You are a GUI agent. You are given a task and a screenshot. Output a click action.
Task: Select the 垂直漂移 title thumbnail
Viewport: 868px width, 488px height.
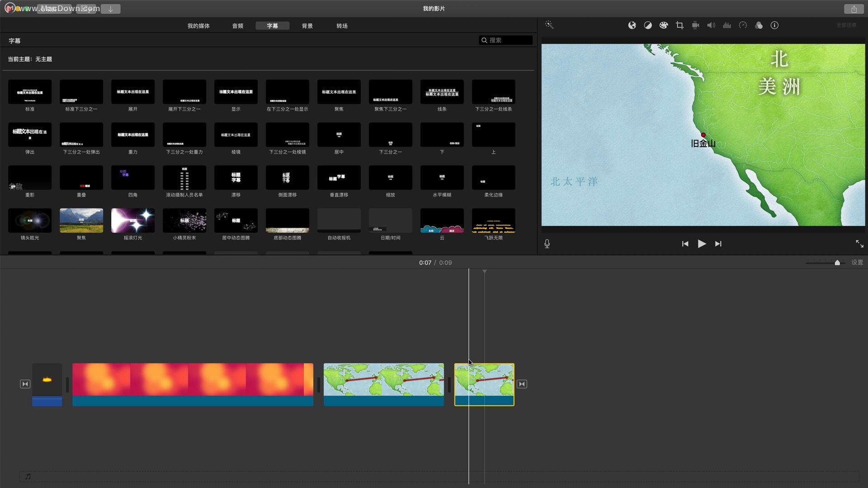tap(339, 178)
